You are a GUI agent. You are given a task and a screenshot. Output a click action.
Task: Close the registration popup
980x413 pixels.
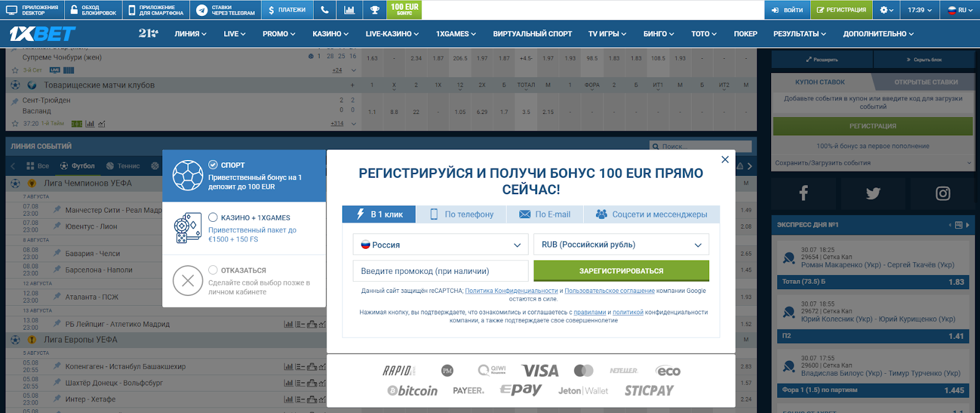(725, 159)
